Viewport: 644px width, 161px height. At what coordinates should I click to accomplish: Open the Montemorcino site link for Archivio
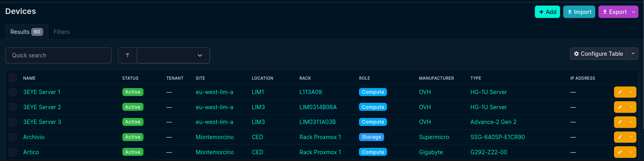(x=215, y=137)
